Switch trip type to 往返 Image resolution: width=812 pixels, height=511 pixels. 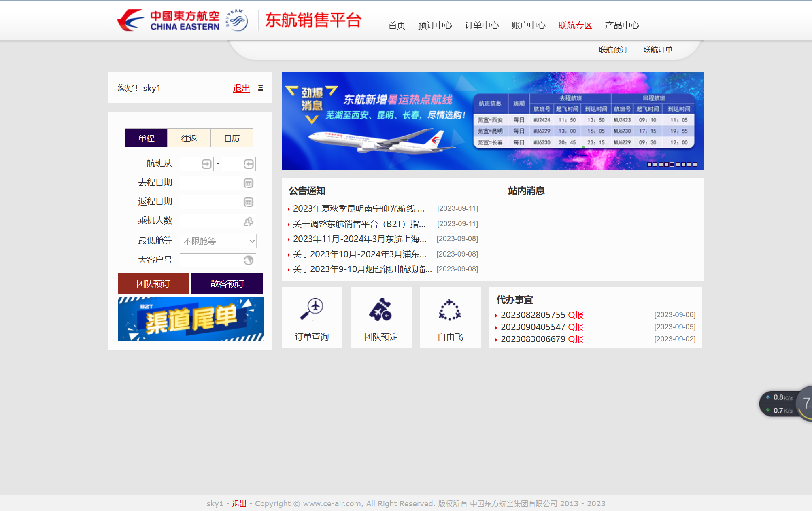pyautogui.click(x=189, y=138)
